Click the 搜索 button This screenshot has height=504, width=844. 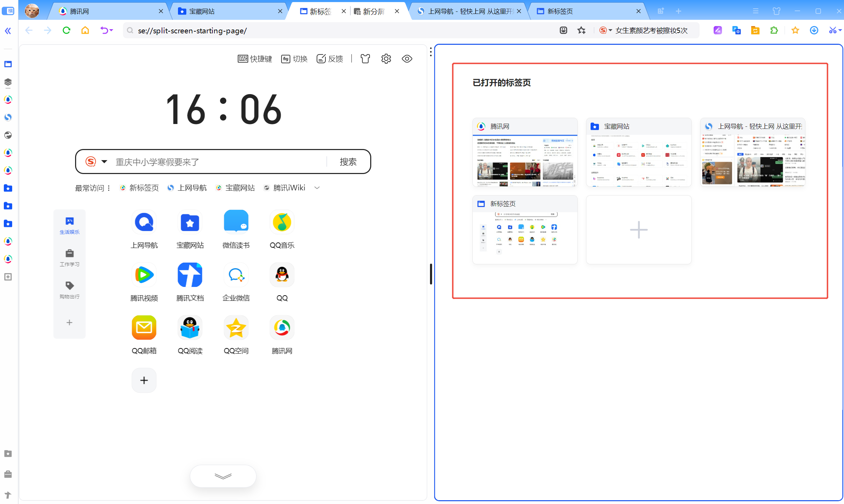tap(348, 162)
